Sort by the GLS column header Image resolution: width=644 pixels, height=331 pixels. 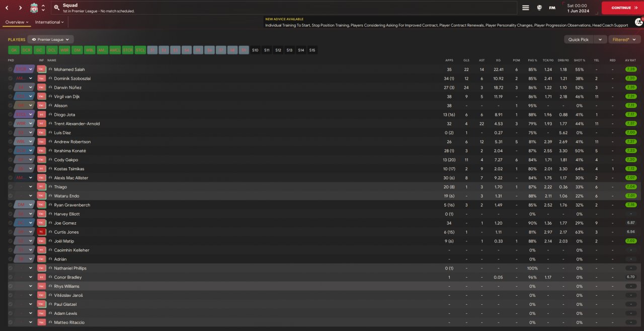point(466,60)
